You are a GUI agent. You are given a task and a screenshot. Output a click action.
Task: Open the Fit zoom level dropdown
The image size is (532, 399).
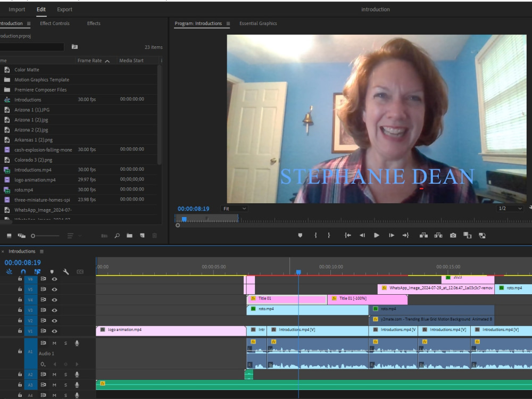tap(234, 209)
